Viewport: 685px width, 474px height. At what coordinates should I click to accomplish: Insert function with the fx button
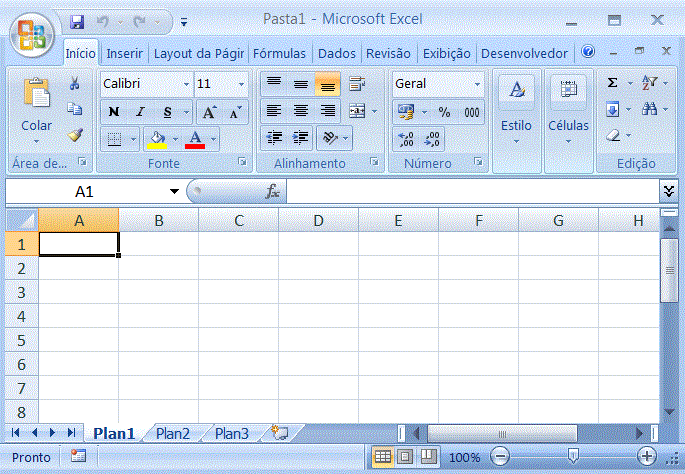coord(273,191)
